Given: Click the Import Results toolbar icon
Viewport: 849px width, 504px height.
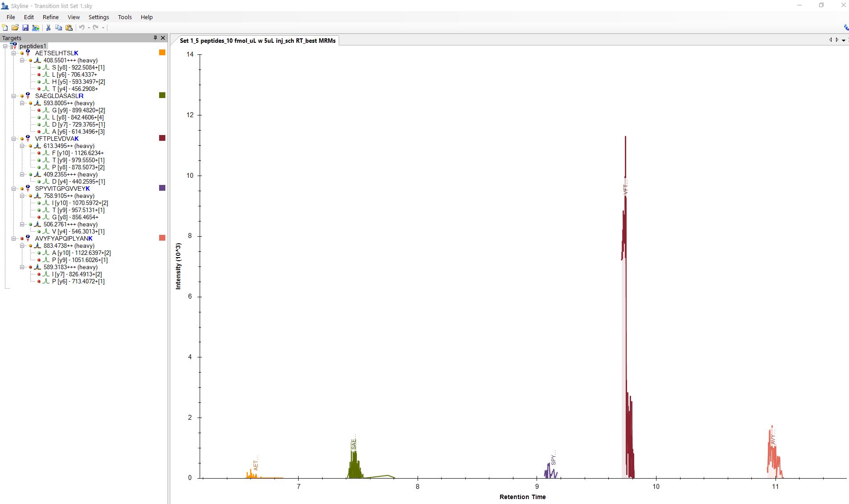Looking at the screenshot, I should point(36,28).
